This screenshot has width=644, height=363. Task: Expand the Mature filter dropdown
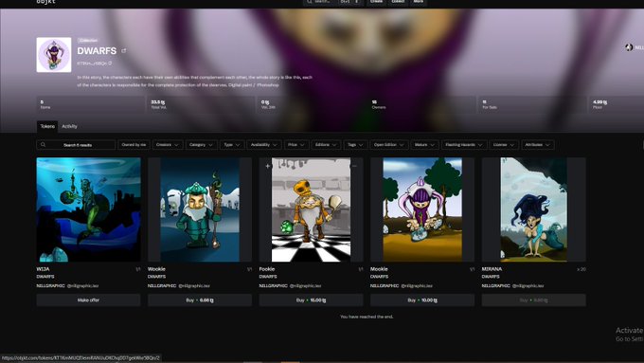pos(424,145)
